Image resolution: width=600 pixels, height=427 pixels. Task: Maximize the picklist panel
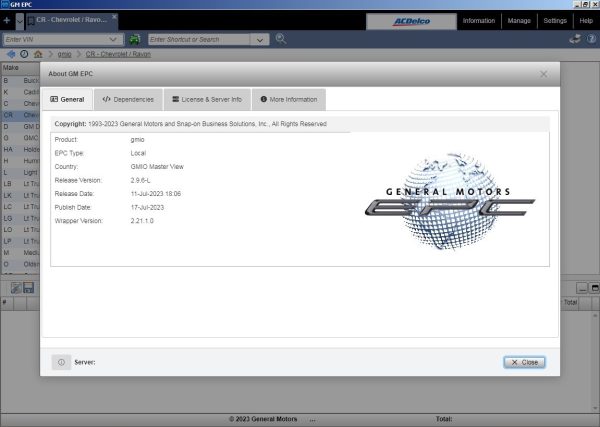(x=595, y=288)
